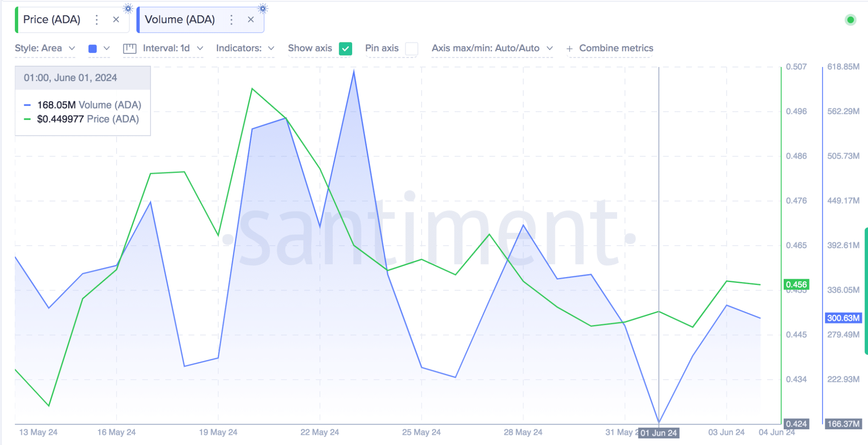The height and width of the screenshot is (445, 868).
Task: Open the Volume (ADA) options menu
Action: 231,20
